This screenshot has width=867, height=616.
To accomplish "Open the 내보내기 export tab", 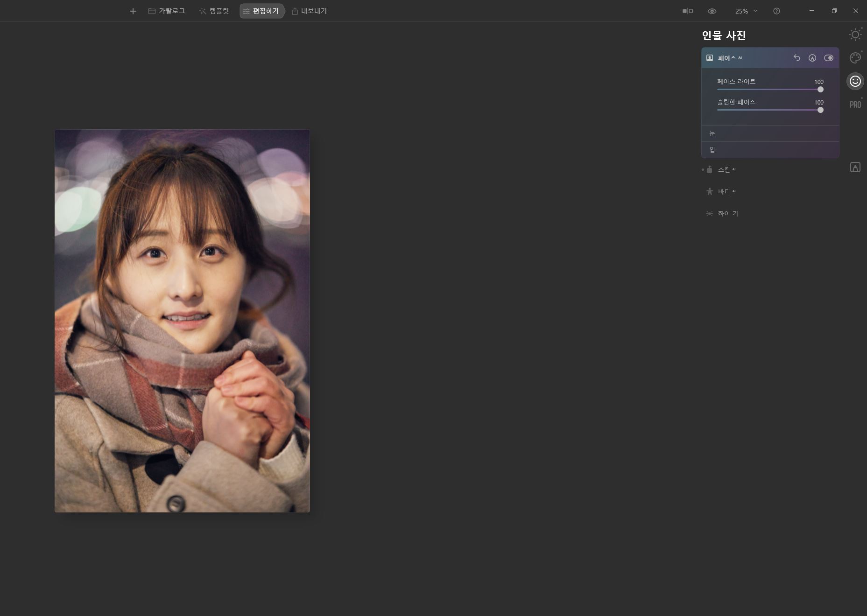I will coord(309,11).
